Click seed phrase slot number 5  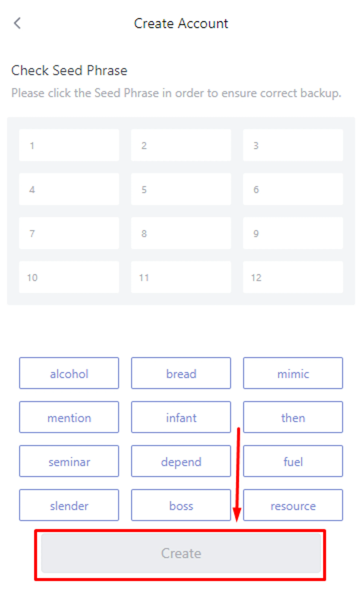[181, 189]
